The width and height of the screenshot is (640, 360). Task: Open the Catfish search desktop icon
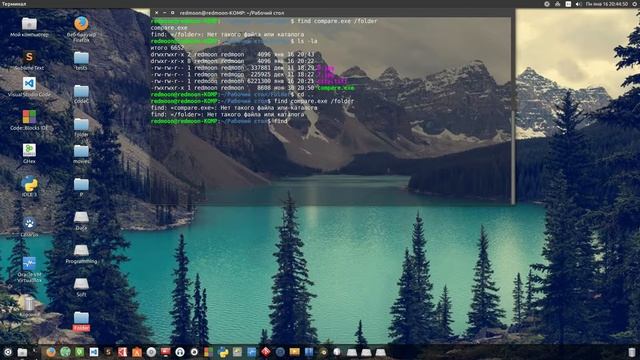[29, 223]
